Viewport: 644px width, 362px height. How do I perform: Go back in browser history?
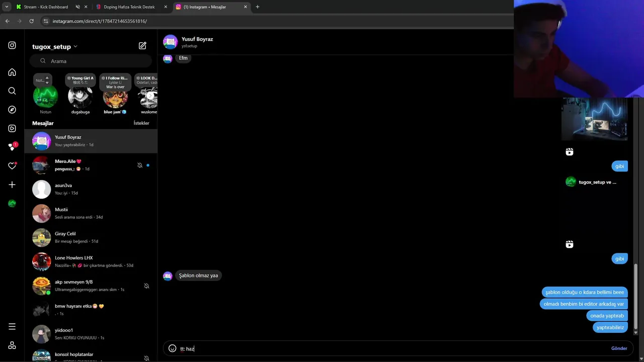pyautogui.click(x=7, y=21)
